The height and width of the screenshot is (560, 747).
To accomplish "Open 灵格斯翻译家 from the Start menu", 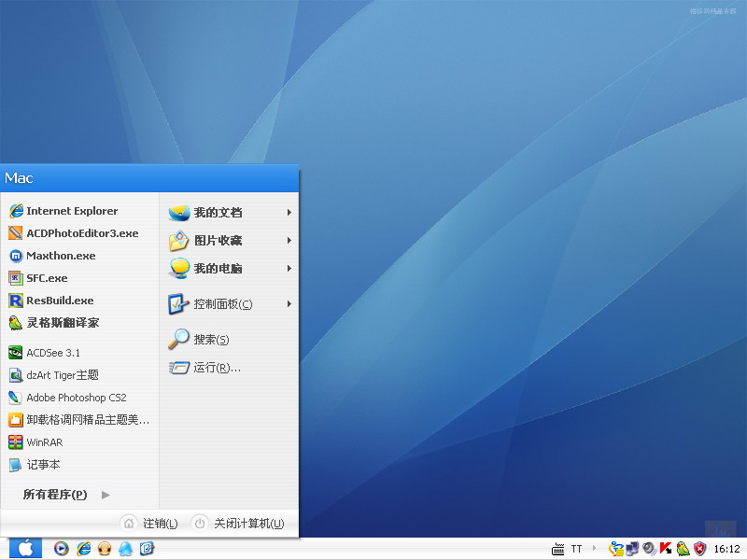I will (x=80, y=322).
